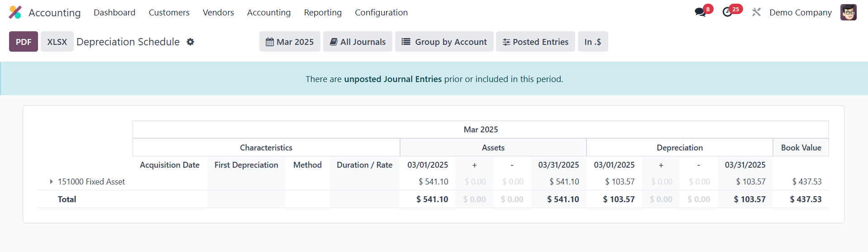Viewport: 868px width, 252px height.
Task: Export the report as XLSX
Action: point(57,42)
